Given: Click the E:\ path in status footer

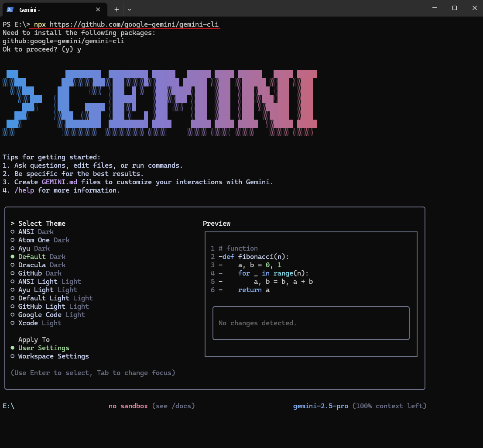Looking at the screenshot, I should (8, 406).
